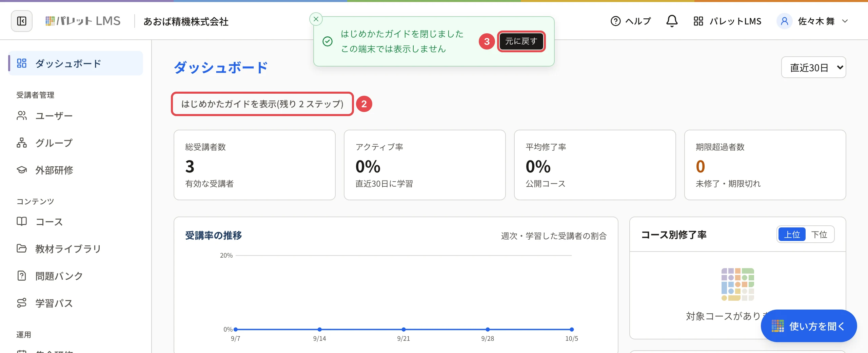Click はじめかたガイドを表示 button
Screen dimensions: 868x353
point(262,104)
